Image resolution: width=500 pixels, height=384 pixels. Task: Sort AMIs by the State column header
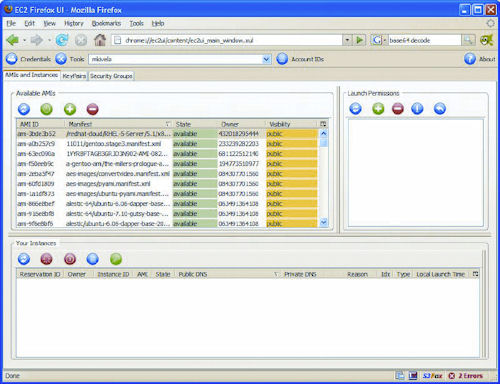pyautogui.click(x=195, y=124)
